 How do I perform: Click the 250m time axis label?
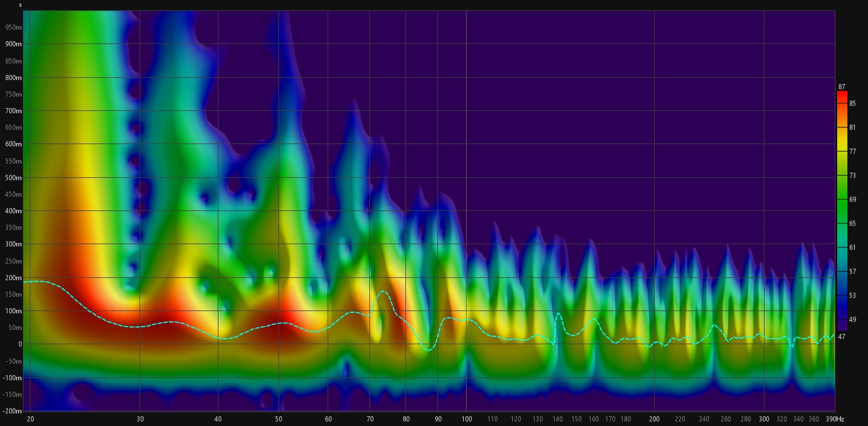click(x=14, y=261)
